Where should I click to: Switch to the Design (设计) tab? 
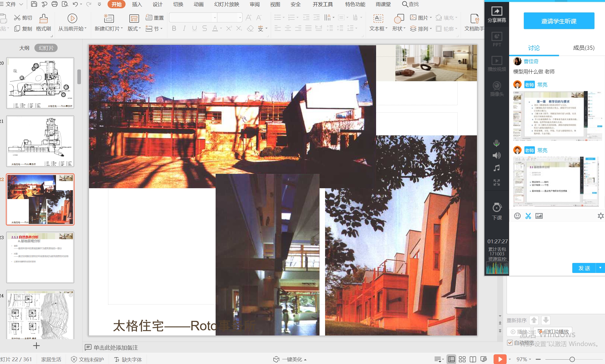tap(157, 4)
